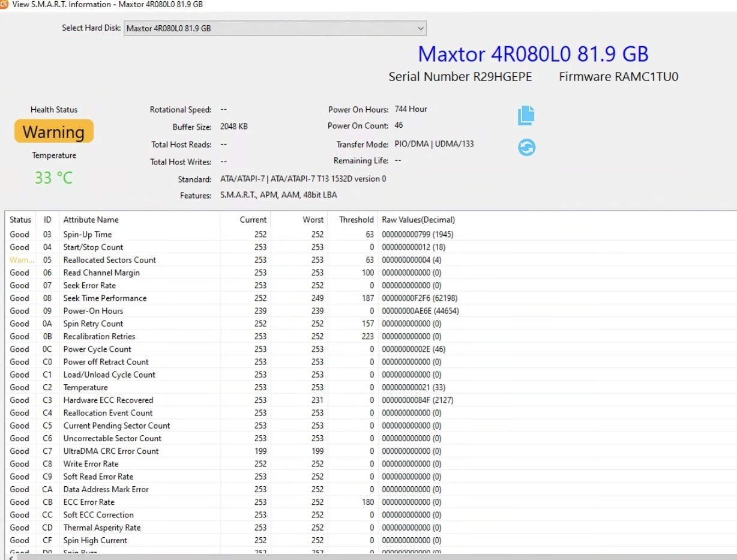Click raw value 000000000799 (1945)

(x=418, y=235)
